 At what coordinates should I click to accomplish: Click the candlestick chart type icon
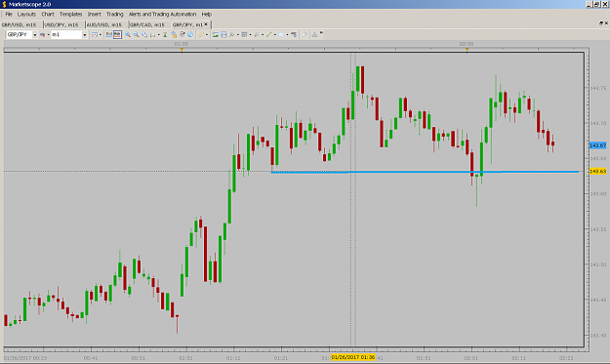[95, 34]
